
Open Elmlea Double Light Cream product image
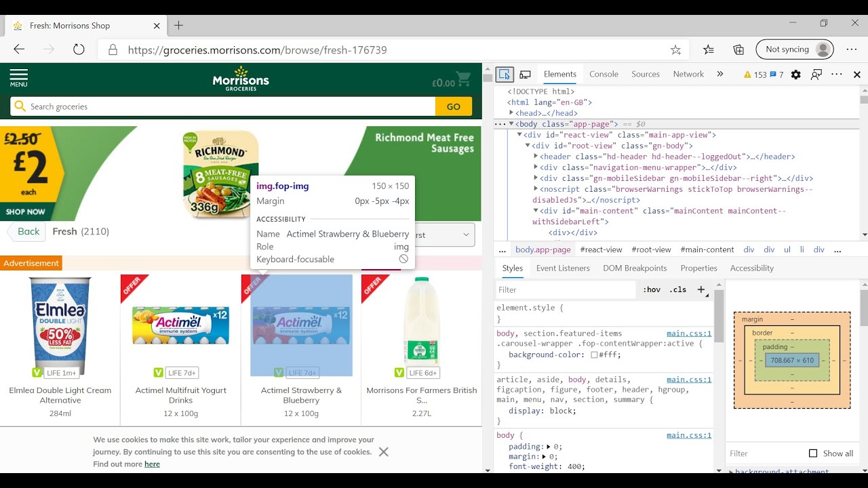(60, 327)
